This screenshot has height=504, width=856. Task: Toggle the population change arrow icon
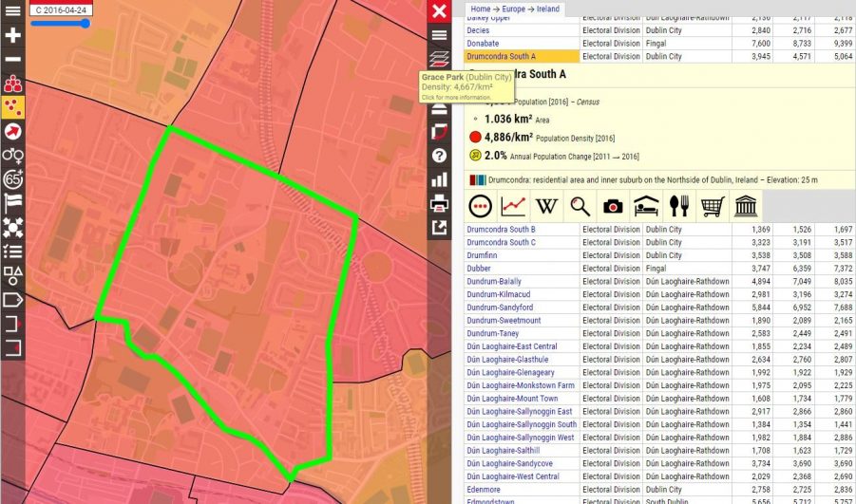(12, 131)
